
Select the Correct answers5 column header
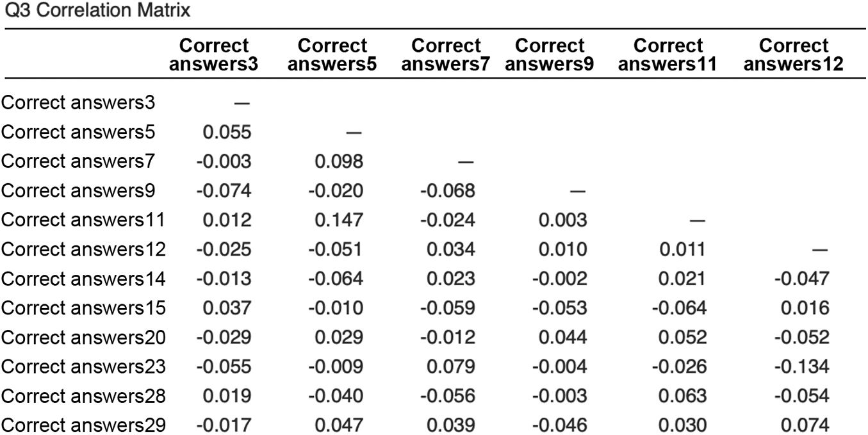point(332,55)
